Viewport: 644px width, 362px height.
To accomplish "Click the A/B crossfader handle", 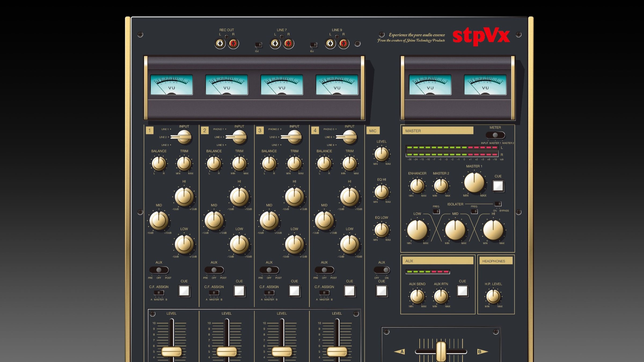I will point(441,352).
